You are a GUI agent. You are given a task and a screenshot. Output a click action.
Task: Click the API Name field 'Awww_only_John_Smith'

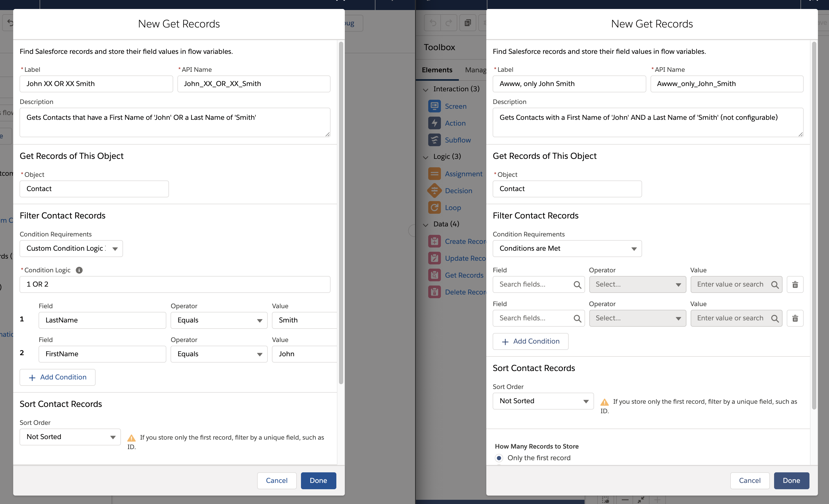coord(727,84)
